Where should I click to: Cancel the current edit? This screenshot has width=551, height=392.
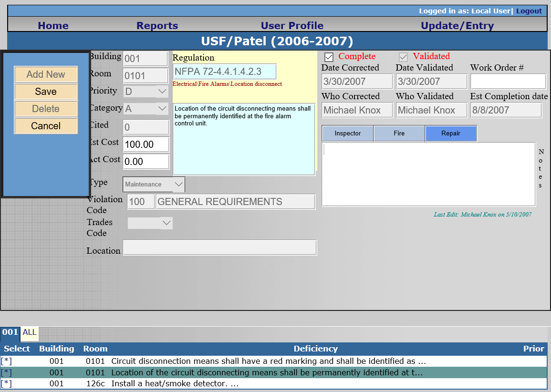tap(46, 126)
